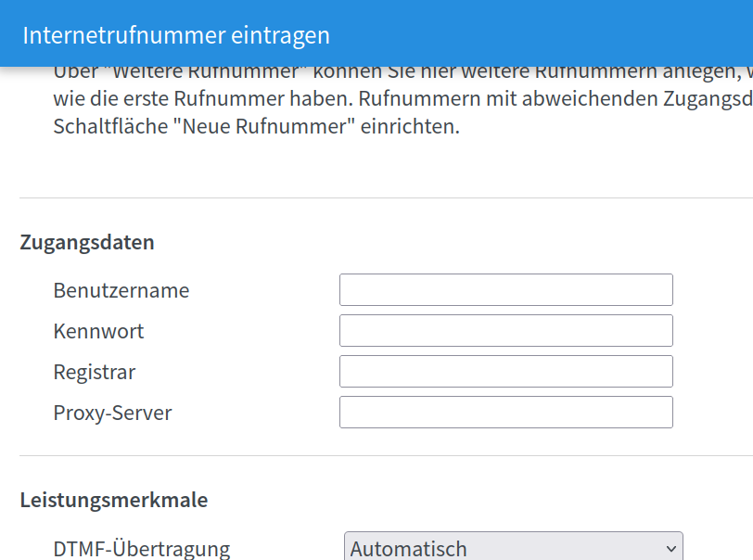Viewport: 753px width, 560px height.
Task: Click the Zugangsdaten section heading
Action: [87, 243]
